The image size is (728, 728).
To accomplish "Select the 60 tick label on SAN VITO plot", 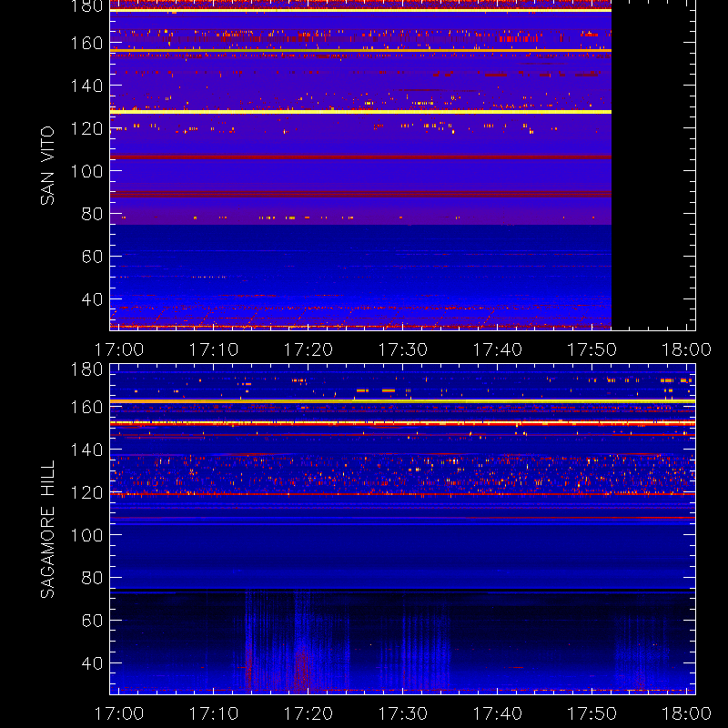I will [x=92, y=257].
